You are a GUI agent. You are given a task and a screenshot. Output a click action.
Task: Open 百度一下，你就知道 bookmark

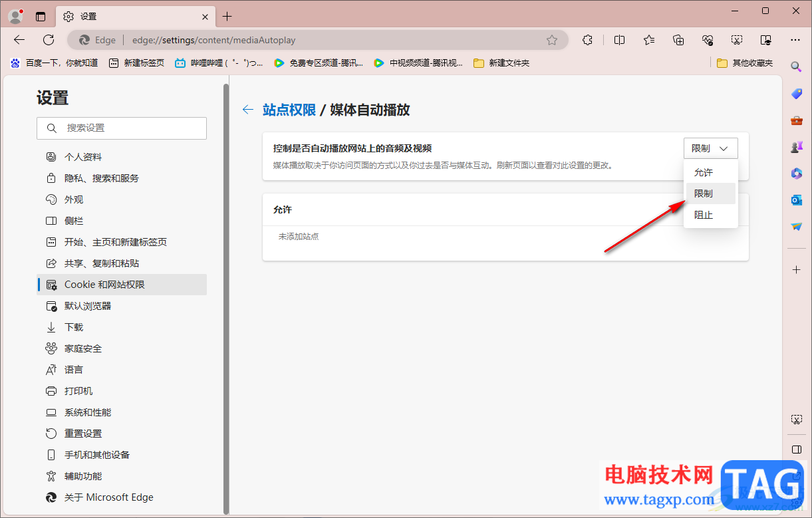coord(54,63)
